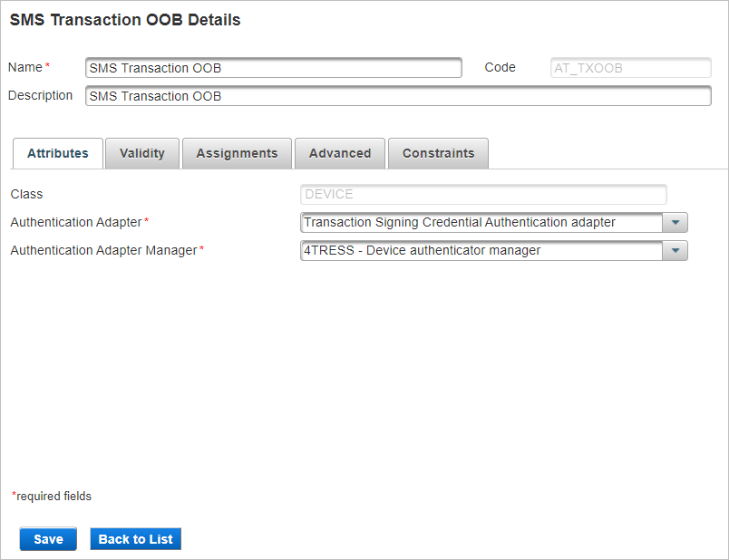Open the Advanced tab
Image resolution: width=729 pixels, height=560 pixels.
click(x=340, y=153)
